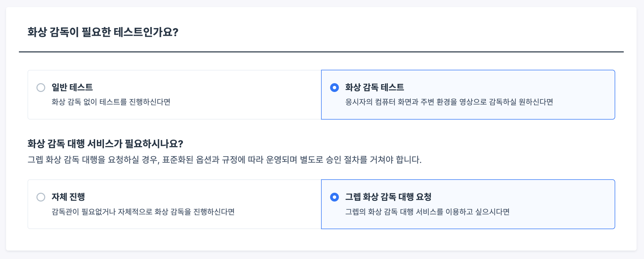
Task: Select the 자체 진행 radio button
Action: [41, 197]
